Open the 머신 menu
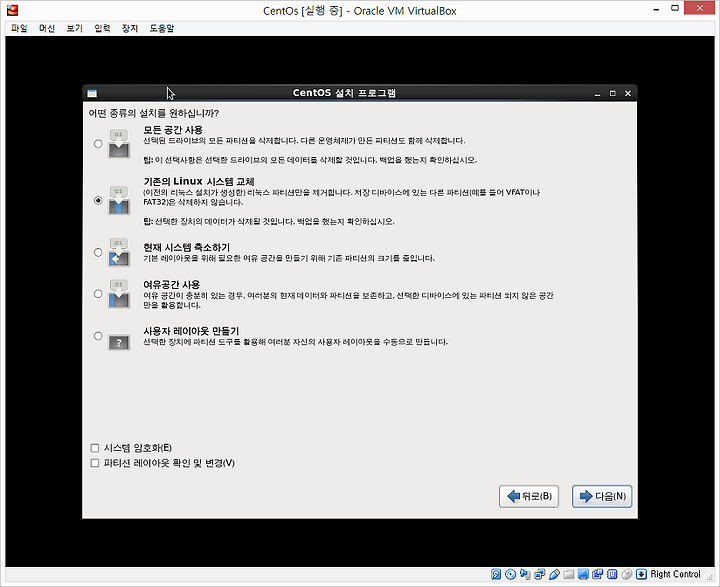 point(47,28)
